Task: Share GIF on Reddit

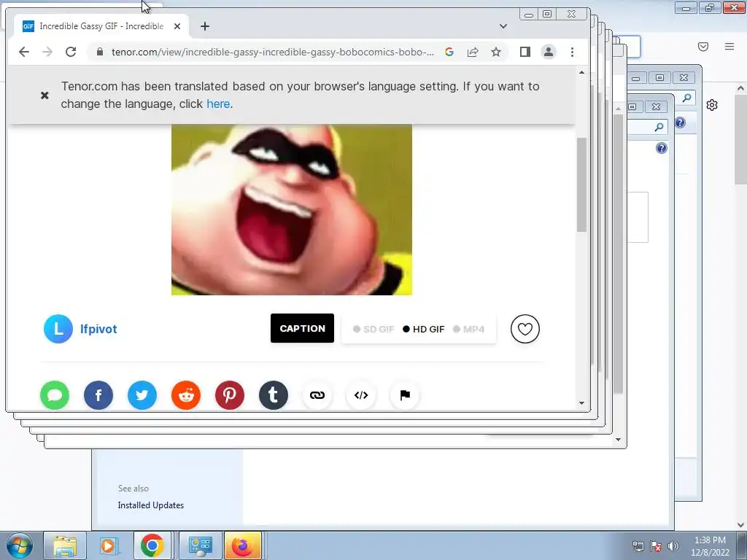Action: point(186,395)
